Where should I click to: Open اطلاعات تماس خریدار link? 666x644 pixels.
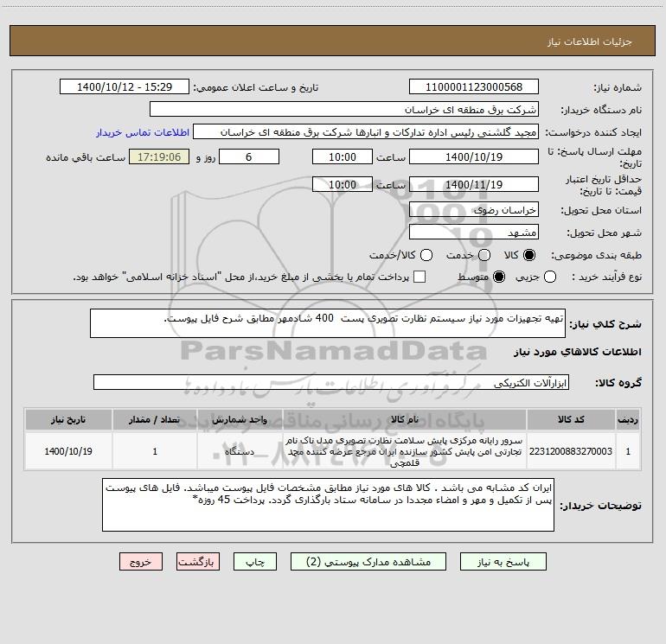coord(143,132)
